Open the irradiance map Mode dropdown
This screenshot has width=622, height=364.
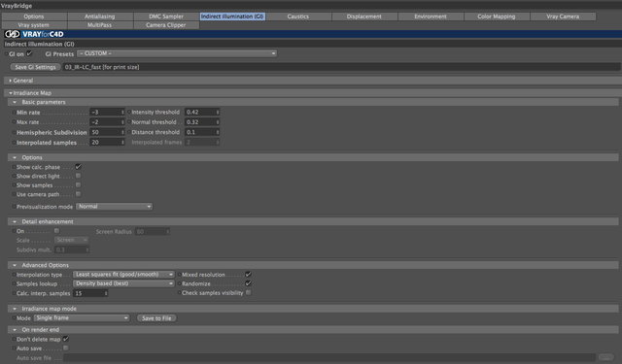(x=82, y=318)
